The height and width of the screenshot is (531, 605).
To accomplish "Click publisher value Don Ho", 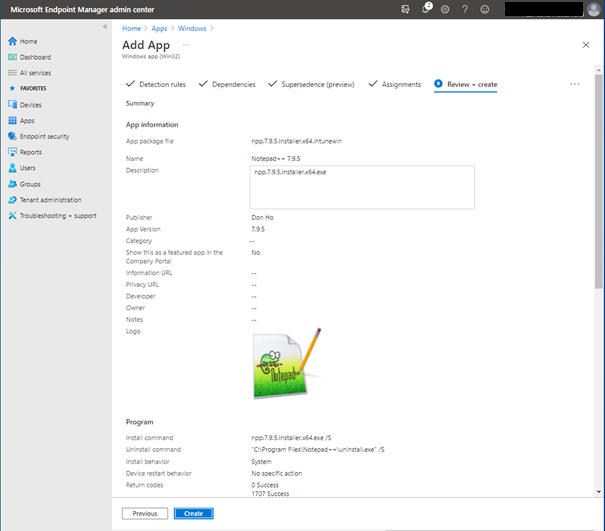I will (262, 218).
